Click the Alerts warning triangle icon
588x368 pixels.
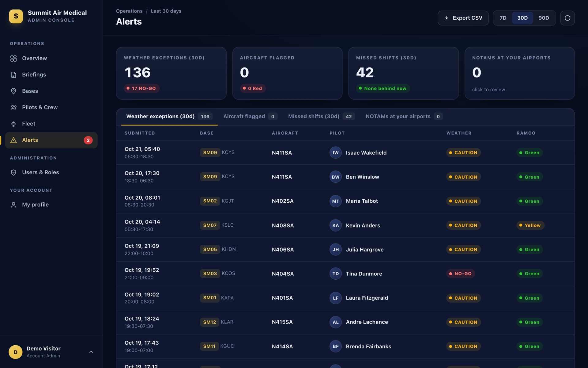[13, 140]
